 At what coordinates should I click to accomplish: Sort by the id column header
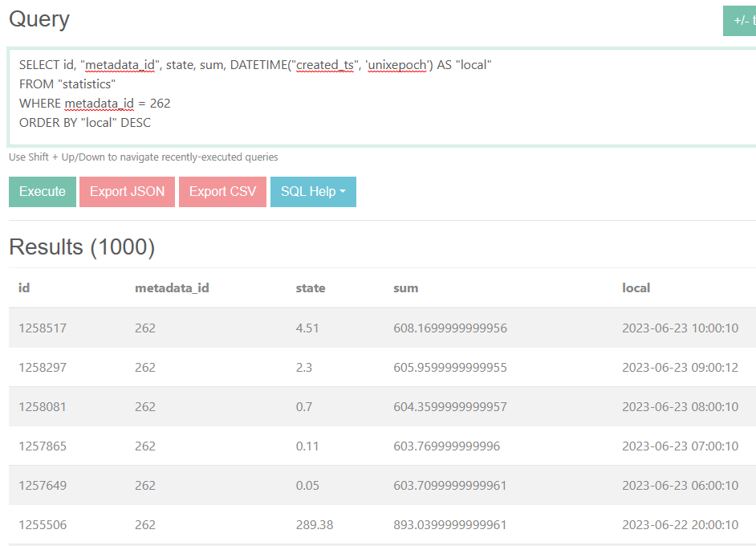(x=24, y=288)
